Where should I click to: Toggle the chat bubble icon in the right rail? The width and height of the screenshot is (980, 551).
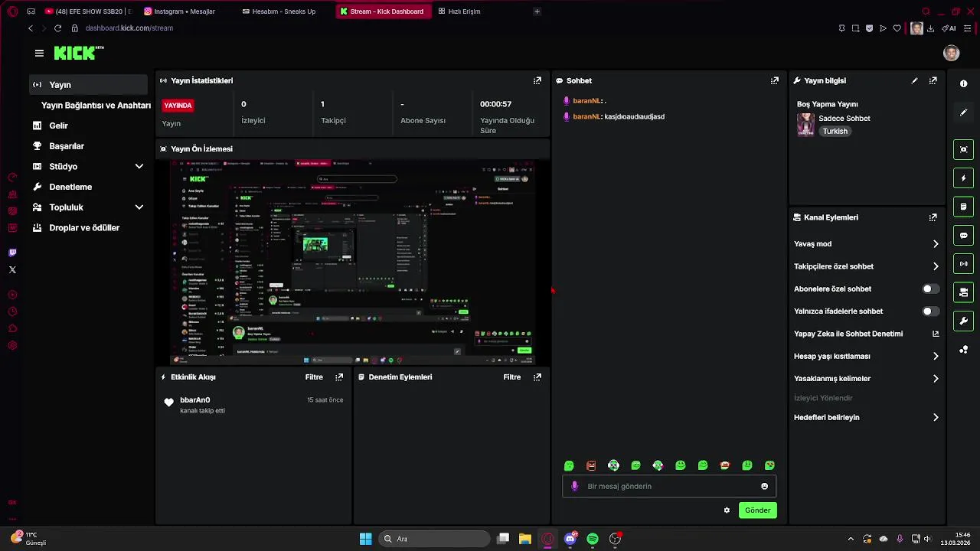tap(964, 235)
